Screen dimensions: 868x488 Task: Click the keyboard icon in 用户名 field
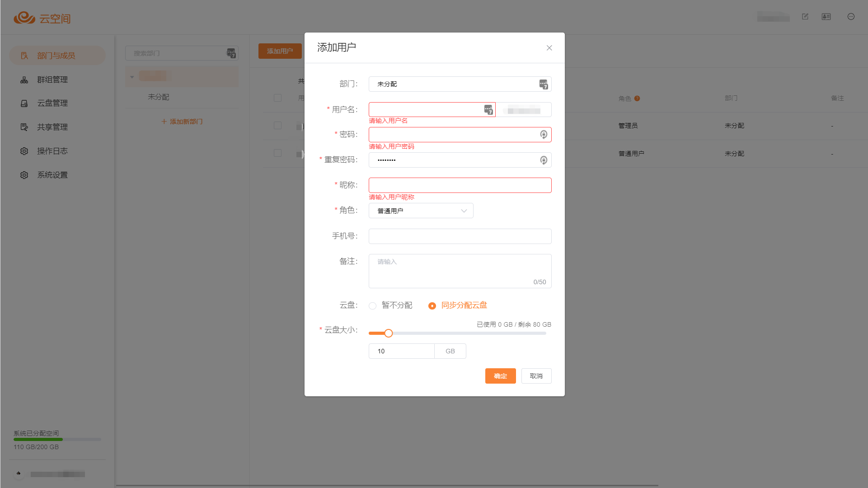point(488,110)
